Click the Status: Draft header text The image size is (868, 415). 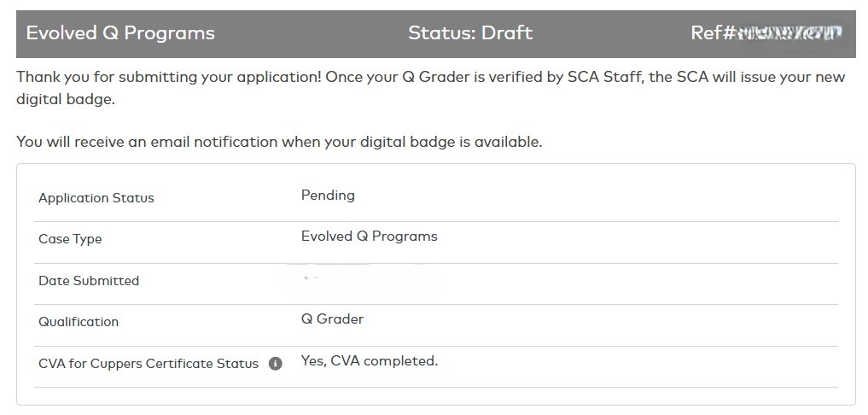click(470, 33)
